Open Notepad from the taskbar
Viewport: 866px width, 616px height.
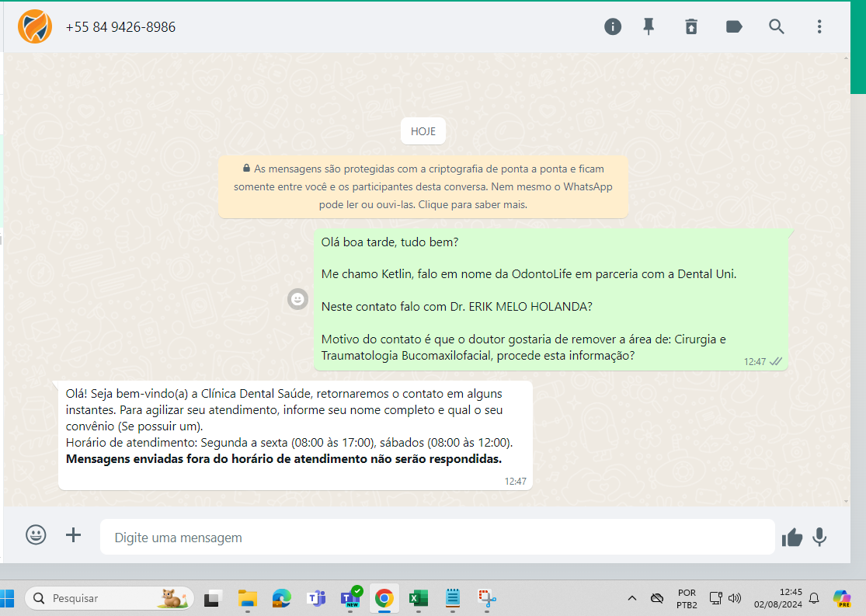pos(453,598)
